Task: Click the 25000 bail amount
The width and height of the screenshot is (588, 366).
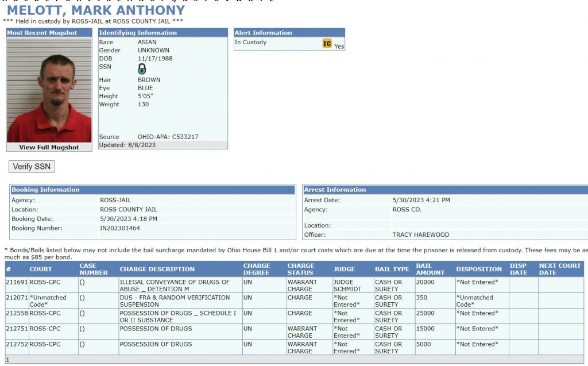Action: coord(425,313)
